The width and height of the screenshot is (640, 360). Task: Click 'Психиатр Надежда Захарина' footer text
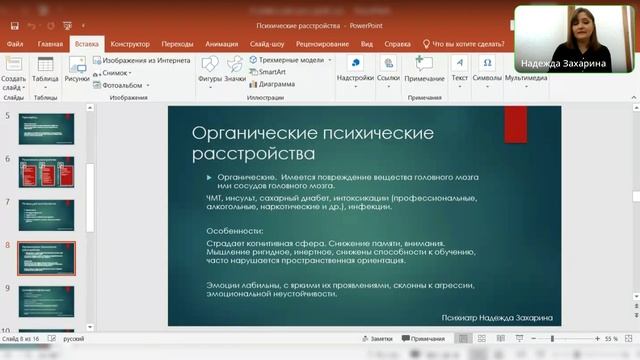(x=497, y=318)
